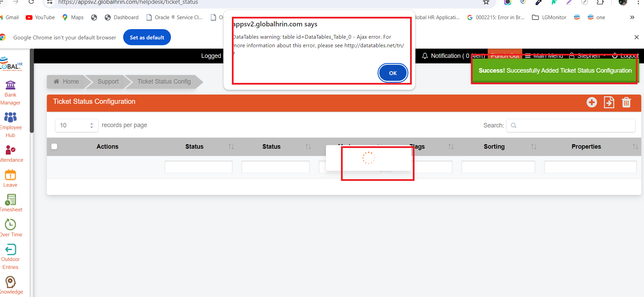
Task: Sort by the Properties column arrows
Action: [635, 147]
